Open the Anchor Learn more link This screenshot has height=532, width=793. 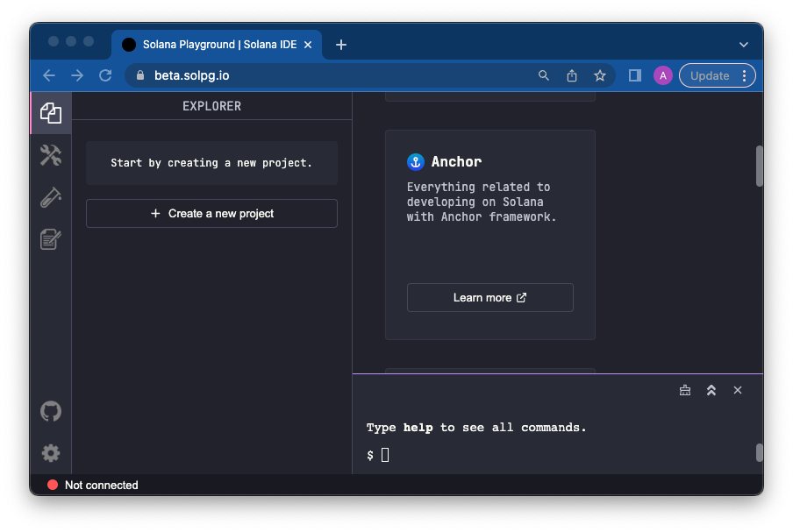click(490, 298)
